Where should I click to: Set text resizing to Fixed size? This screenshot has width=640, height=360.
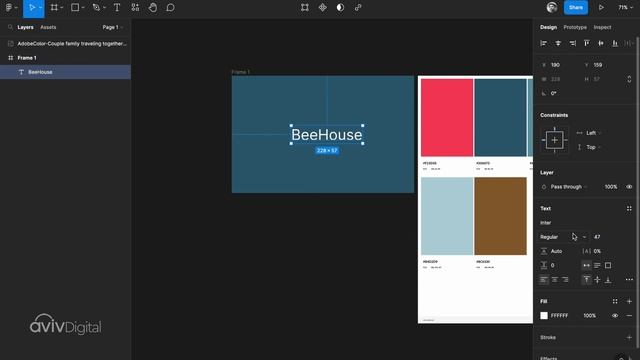tap(608, 265)
